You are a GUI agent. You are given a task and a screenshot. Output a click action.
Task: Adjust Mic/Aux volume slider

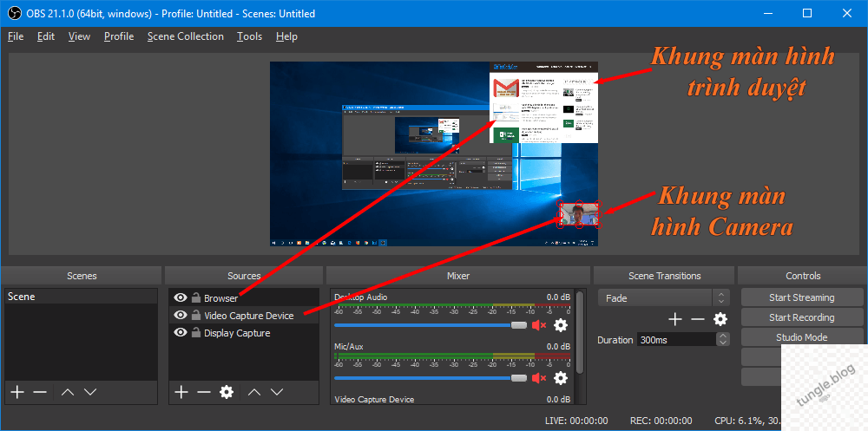[x=431, y=378]
